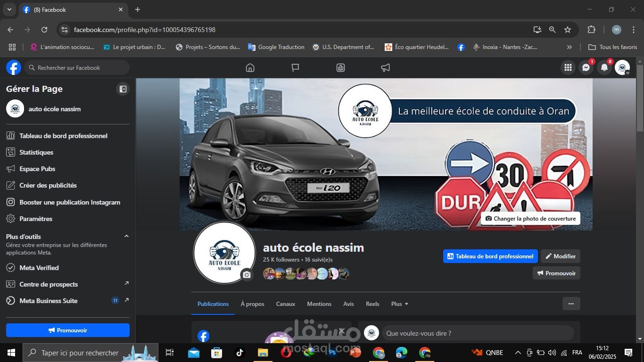Open Booster une publication Instagram

pos(68,202)
